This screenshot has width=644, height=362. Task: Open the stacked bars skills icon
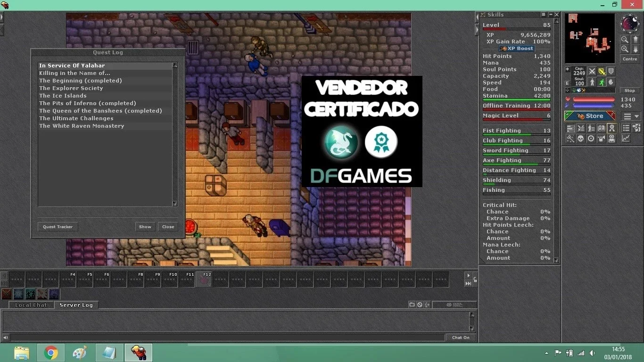(x=571, y=128)
